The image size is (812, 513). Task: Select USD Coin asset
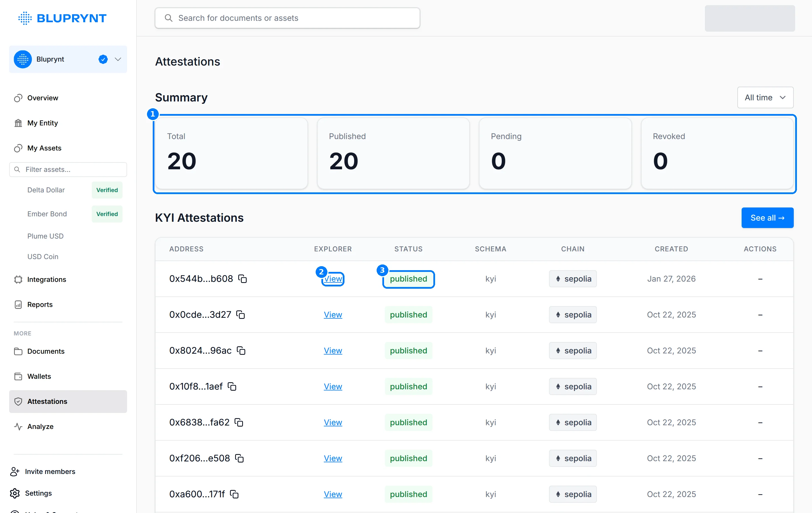(43, 257)
